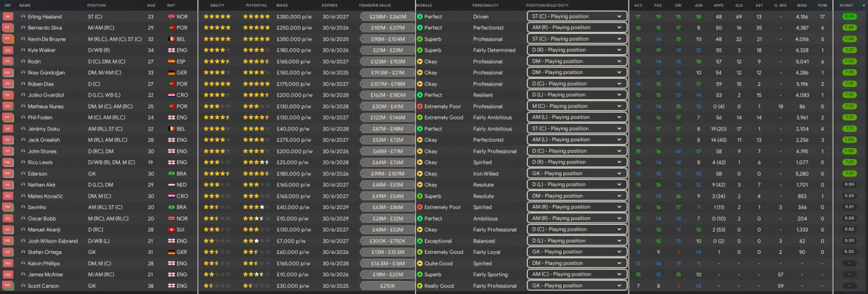Click the Extremely Good morale icon for Phil Foden
The image size is (868, 294).
pos(420,117)
